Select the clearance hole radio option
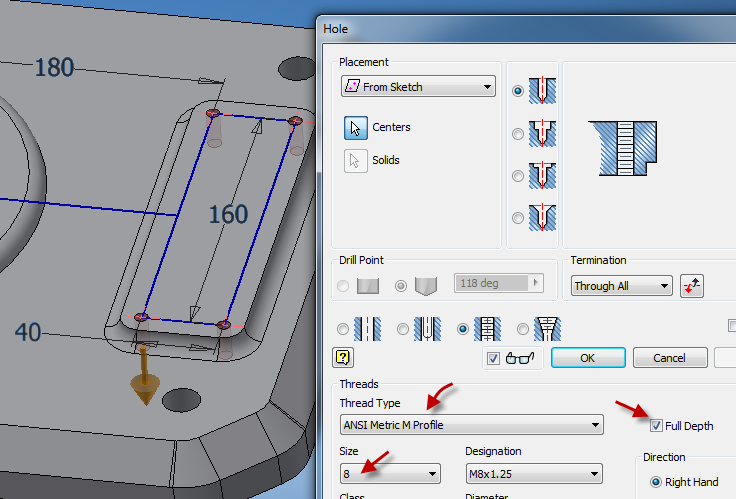 coord(403,329)
